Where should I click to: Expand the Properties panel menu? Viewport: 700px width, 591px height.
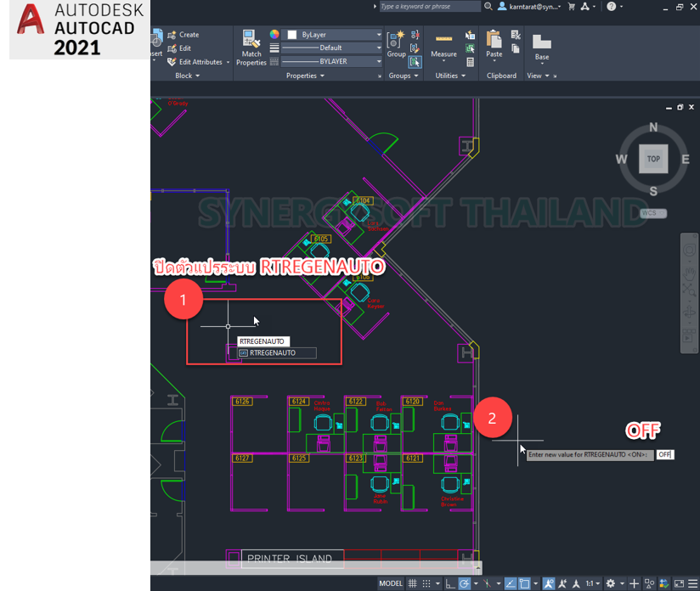(x=304, y=76)
